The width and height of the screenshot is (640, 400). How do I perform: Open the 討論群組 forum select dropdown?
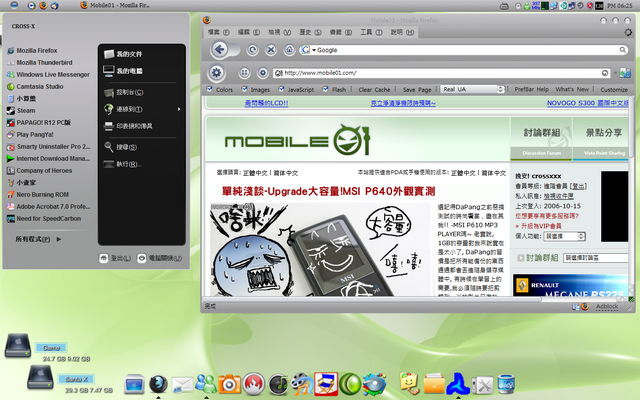(596, 258)
